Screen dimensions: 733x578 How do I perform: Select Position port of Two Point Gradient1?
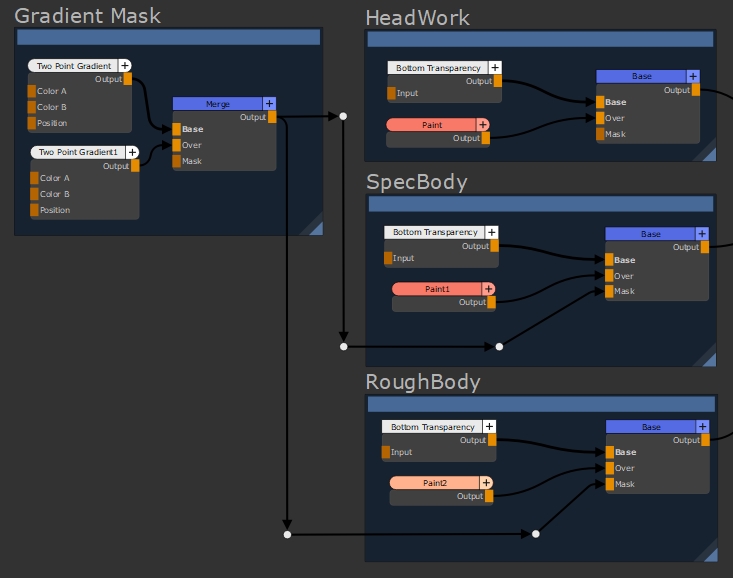click(35, 210)
